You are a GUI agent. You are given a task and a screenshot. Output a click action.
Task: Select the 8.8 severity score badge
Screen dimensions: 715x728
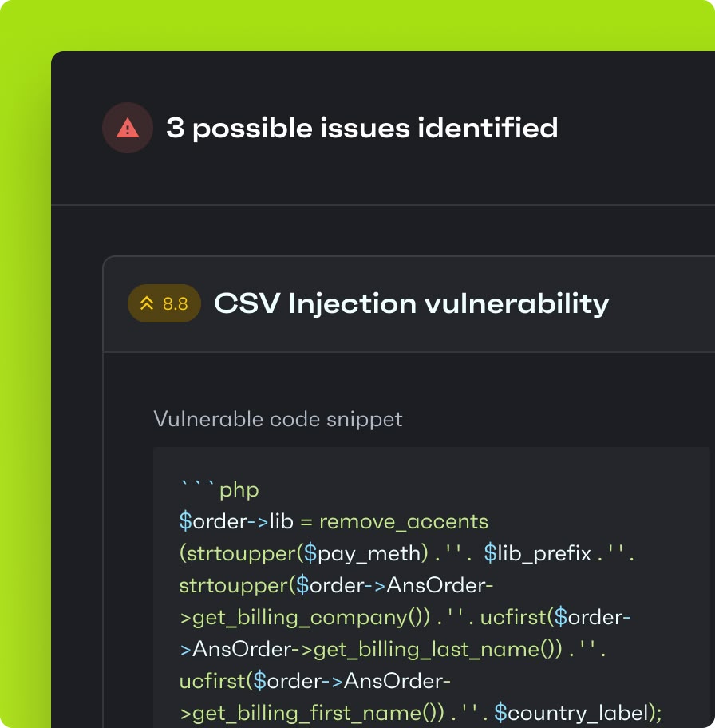pyautogui.click(x=164, y=303)
